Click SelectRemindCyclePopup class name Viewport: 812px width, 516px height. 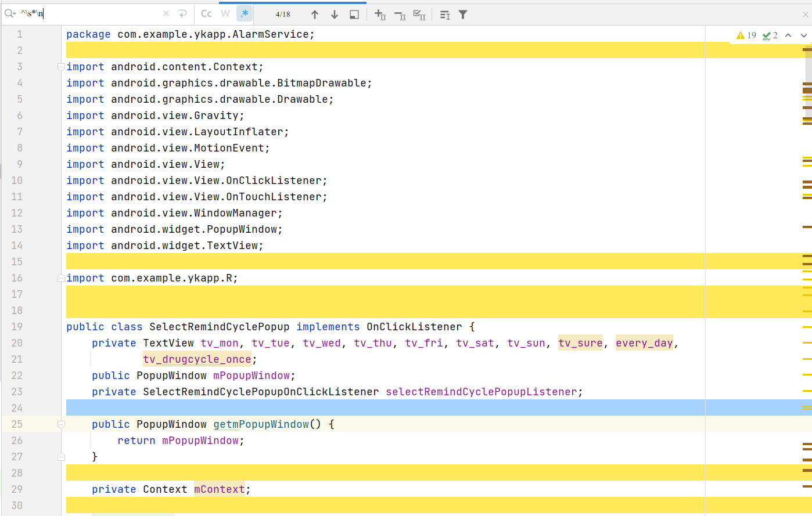[x=220, y=327]
